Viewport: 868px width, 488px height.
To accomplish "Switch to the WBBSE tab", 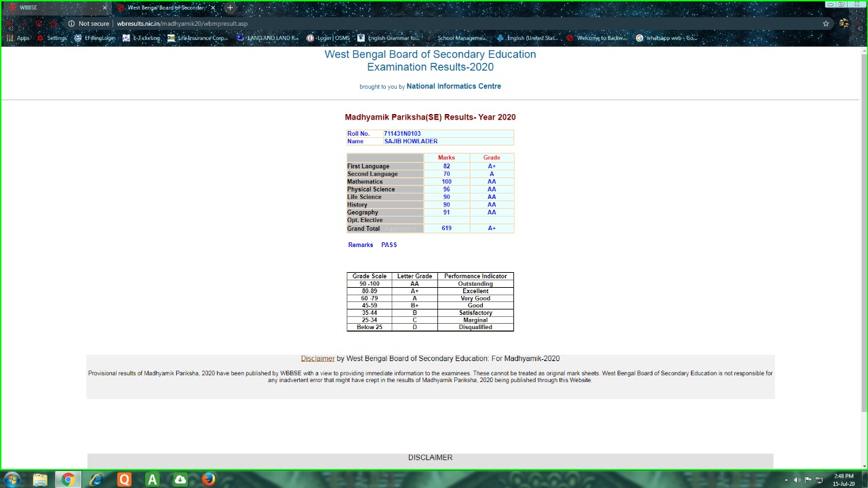I will tap(47, 8).
